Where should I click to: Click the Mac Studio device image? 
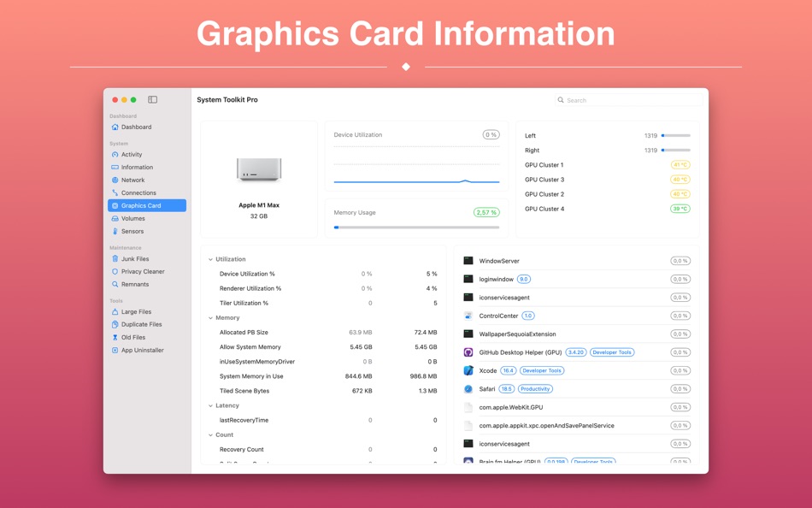(x=259, y=170)
